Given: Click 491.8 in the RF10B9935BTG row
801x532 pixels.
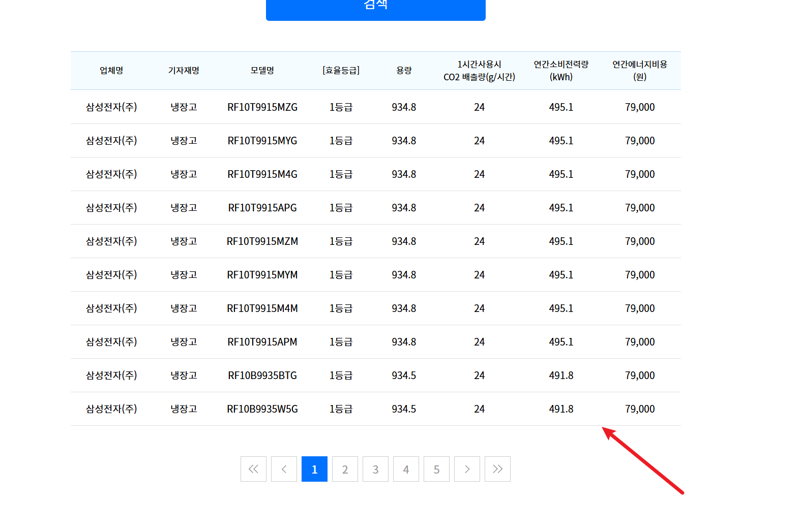Looking at the screenshot, I should tap(561, 375).
